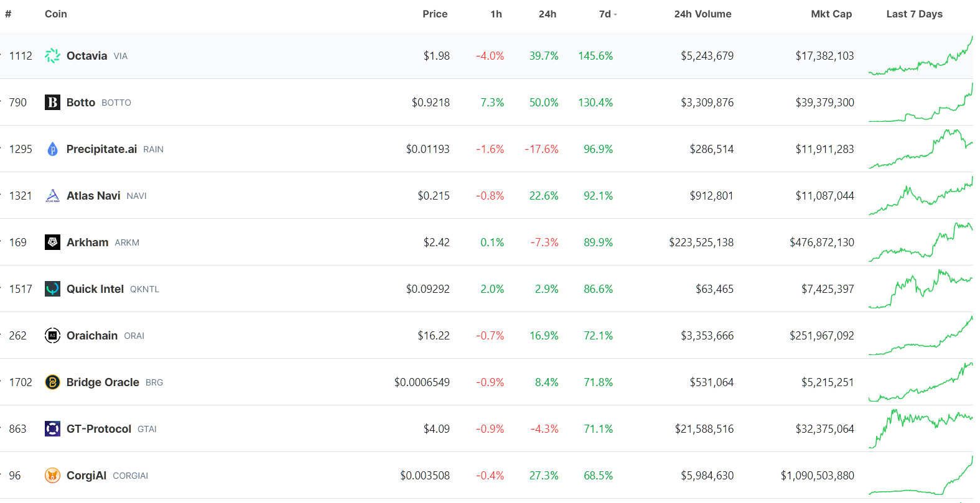Click the Oraichain logo icon
The height and width of the screenshot is (503, 980).
pos(52,336)
